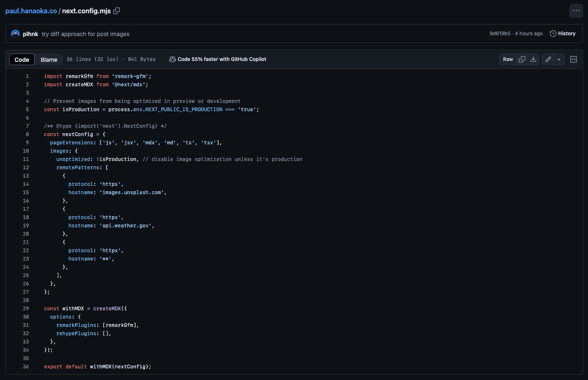Image resolution: width=588 pixels, height=380 pixels.
Task: Copy the raw file contents
Action: (522, 59)
